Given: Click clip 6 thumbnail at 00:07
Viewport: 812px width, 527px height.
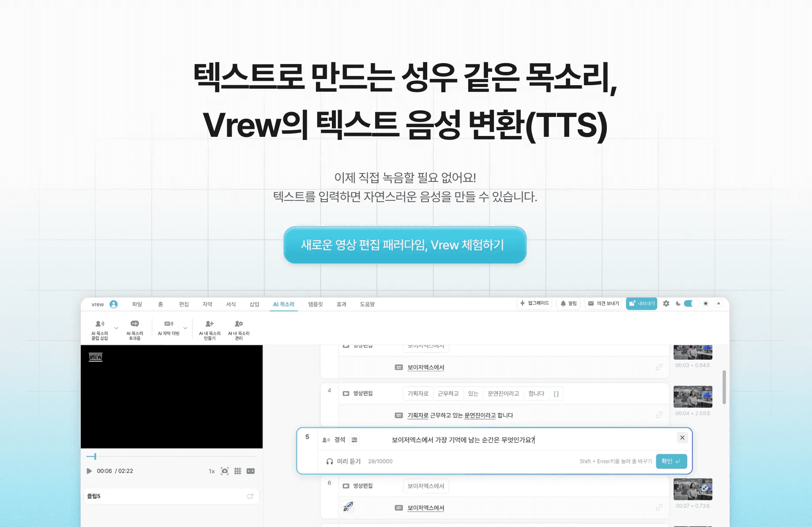Looking at the screenshot, I should pos(693,489).
